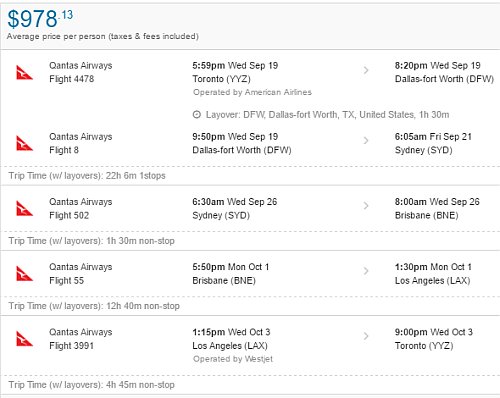500x398 pixels.
Task: Click the clock icon next to Layover DFW
Action: click(x=197, y=115)
